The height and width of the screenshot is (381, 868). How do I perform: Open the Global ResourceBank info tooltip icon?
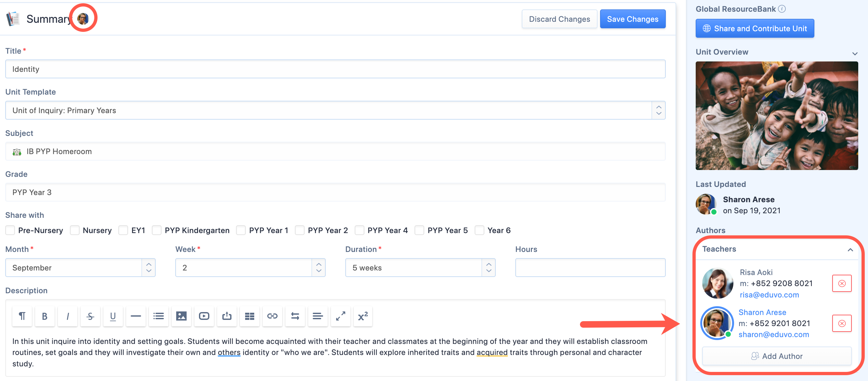tap(782, 9)
